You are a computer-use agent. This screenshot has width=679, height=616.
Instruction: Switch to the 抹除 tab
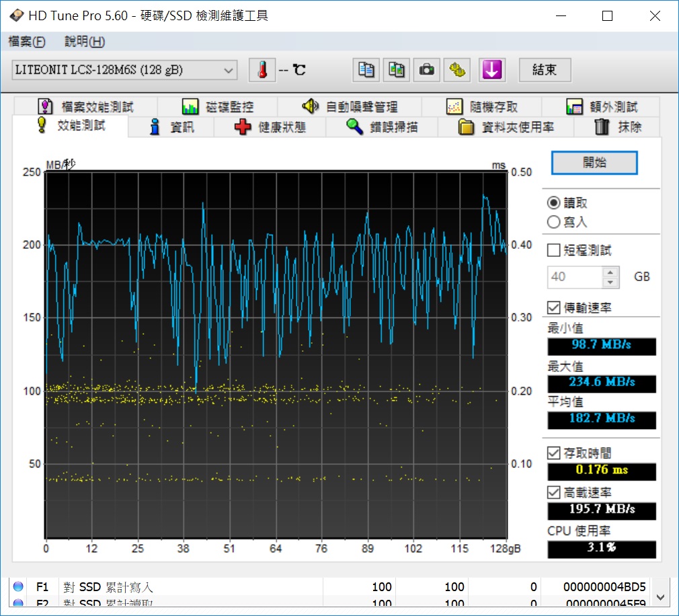point(617,127)
